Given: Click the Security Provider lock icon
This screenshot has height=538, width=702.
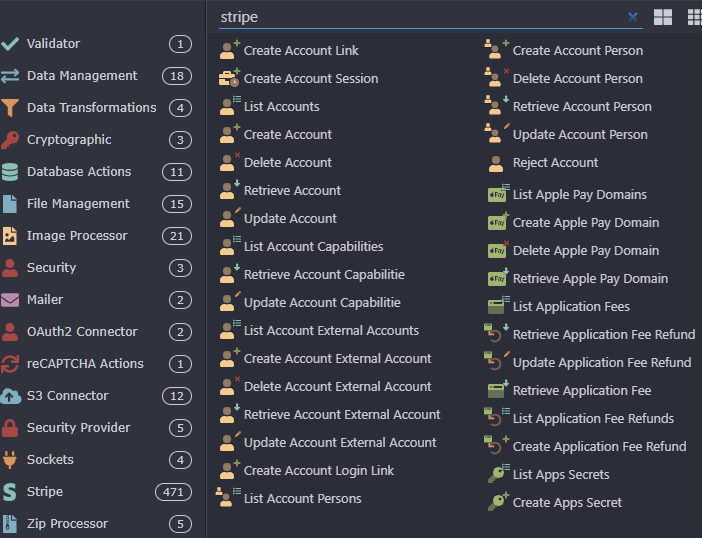Looking at the screenshot, I should tap(10, 428).
